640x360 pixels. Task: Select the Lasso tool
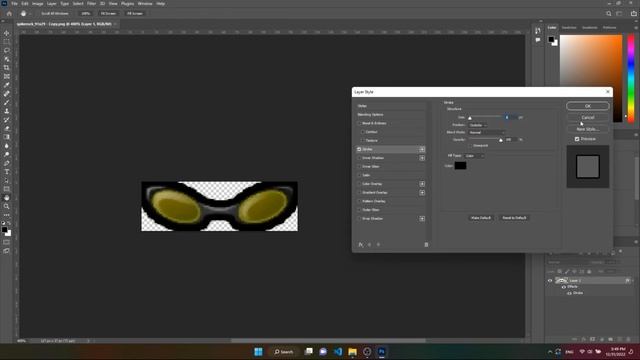tap(7, 50)
